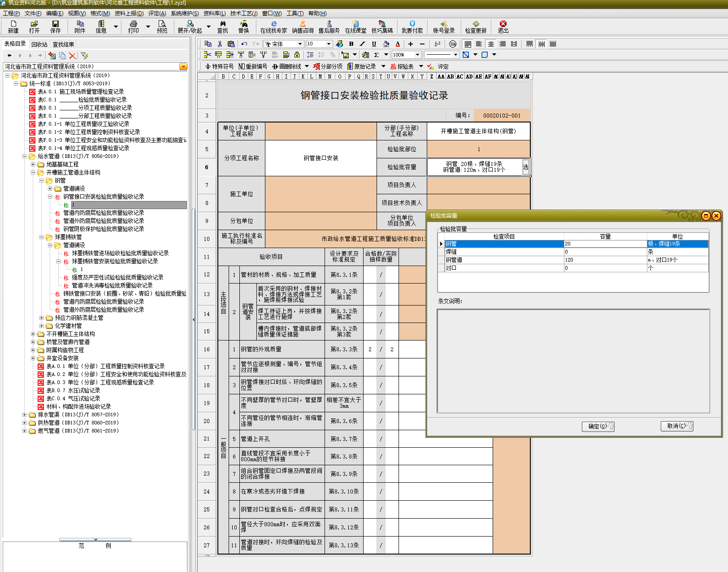728x572 pixels.
Task: Open the 资料库(L) menu
Action: point(214,13)
